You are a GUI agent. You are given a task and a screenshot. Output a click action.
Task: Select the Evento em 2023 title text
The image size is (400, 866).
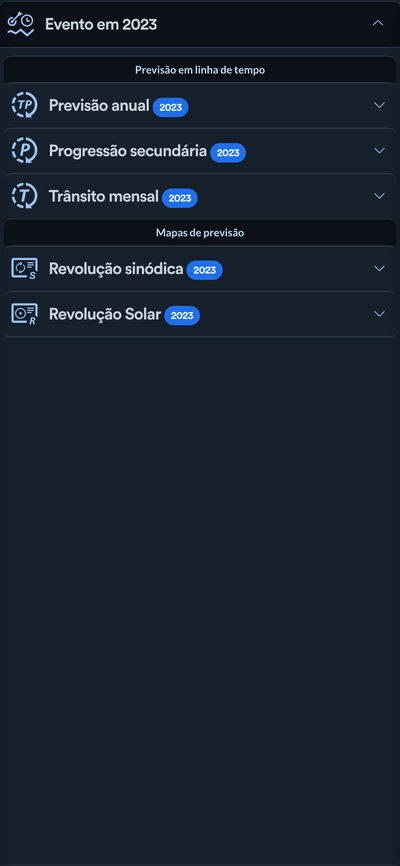click(x=101, y=24)
